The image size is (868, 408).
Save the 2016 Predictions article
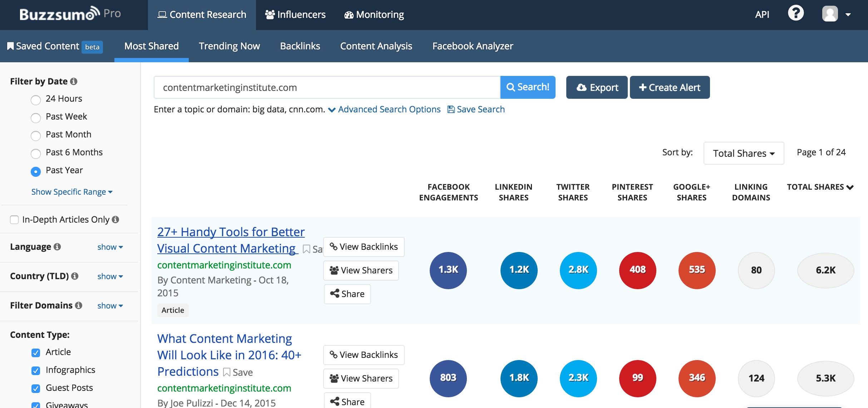238,373
